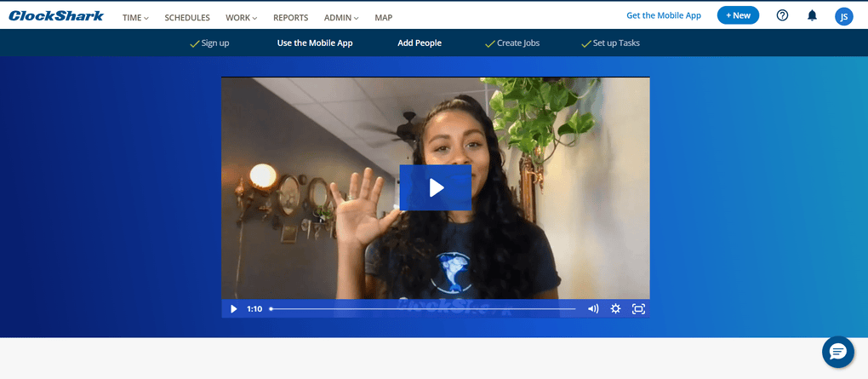Open video settings gear
The image size is (868, 379).
pyautogui.click(x=615, y=308)
